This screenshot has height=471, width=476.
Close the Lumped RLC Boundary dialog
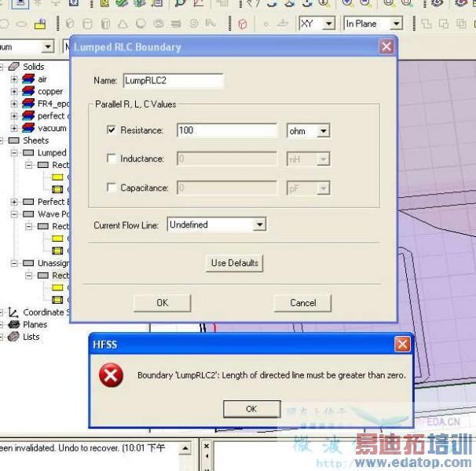point(386,46)
